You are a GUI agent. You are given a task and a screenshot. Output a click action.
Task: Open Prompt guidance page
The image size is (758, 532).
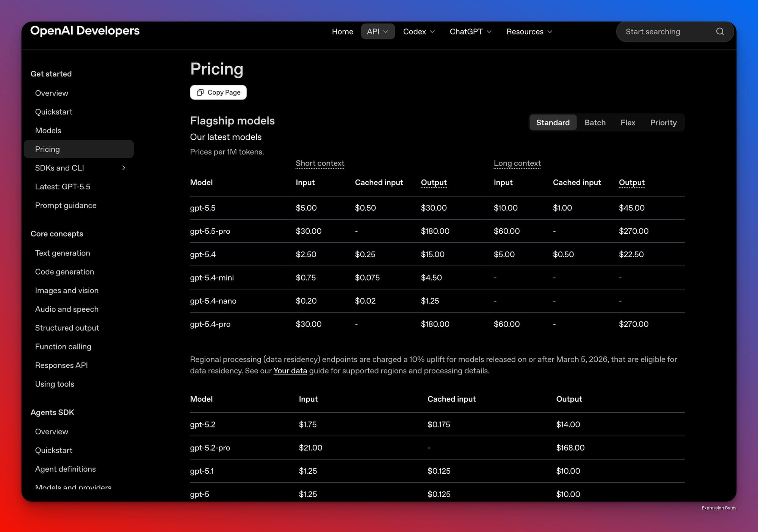click(x=66, y=205)
